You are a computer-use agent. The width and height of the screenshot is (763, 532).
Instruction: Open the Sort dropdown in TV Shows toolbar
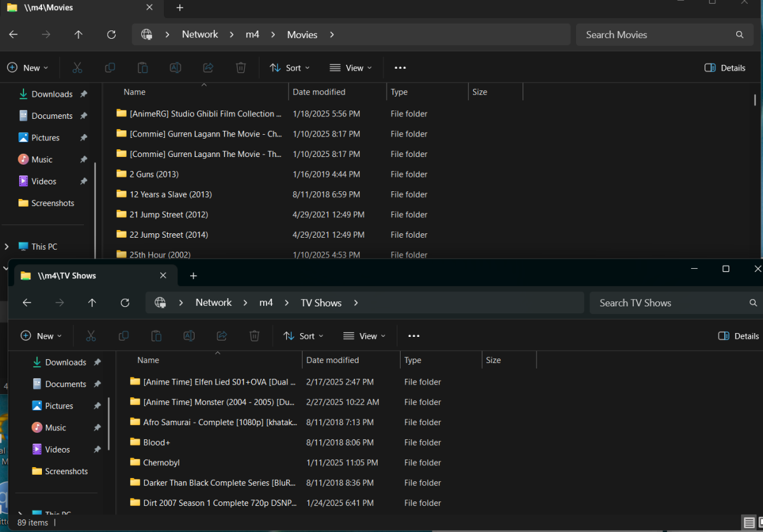point(303,336)
